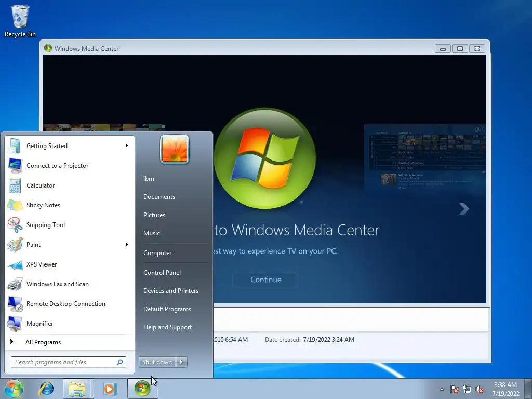Open the Magnifier icon
Screen dimensions: 532x399
pos(15,323)
